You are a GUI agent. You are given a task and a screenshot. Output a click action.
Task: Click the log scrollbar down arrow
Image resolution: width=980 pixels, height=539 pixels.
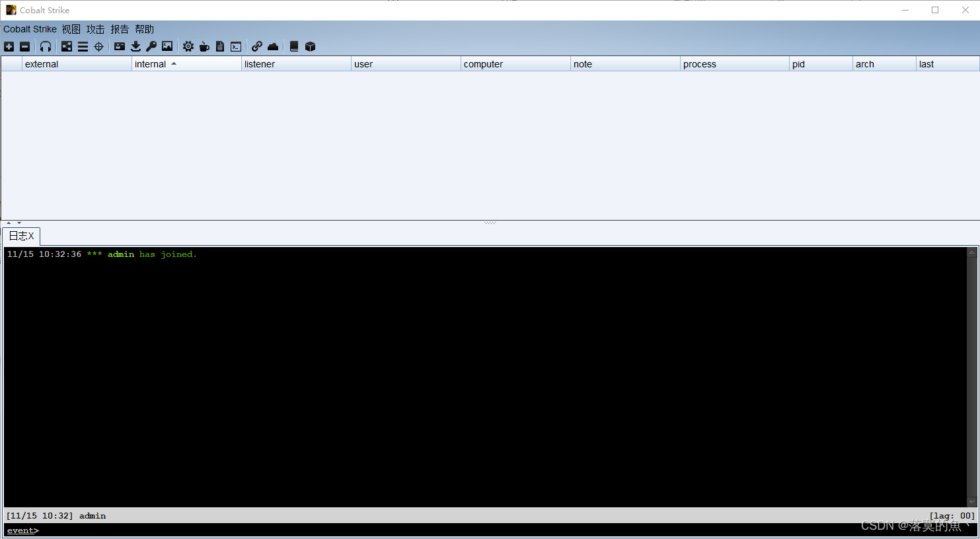972,502
